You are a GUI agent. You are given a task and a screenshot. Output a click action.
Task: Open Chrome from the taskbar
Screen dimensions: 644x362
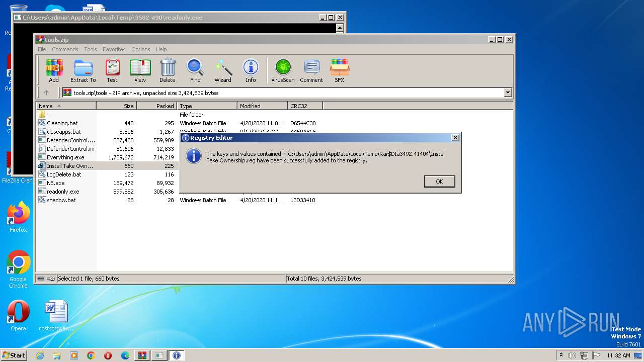click(x=91, y=355)
